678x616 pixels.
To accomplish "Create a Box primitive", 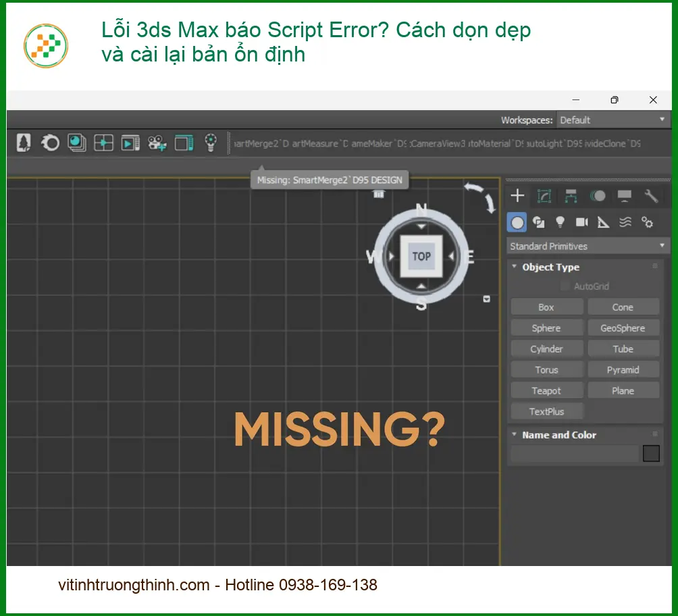I will [546, 307].
